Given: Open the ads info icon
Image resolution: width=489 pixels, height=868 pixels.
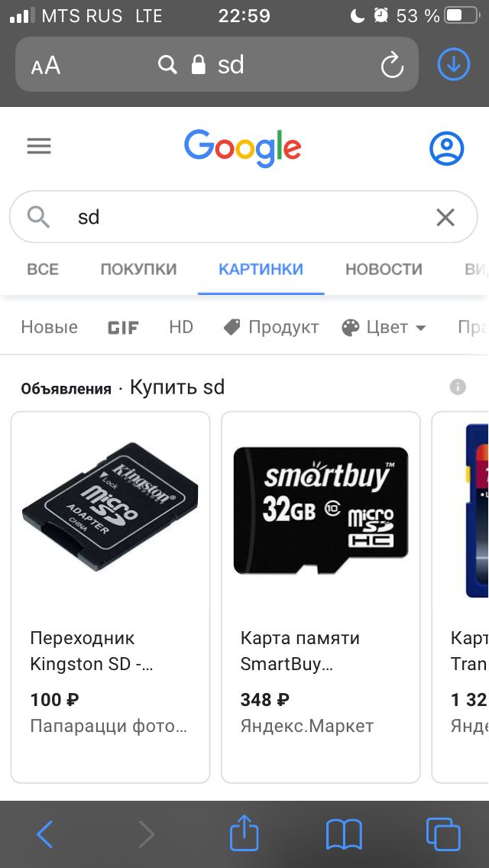Looking at the screenshot, I should 458,387.
